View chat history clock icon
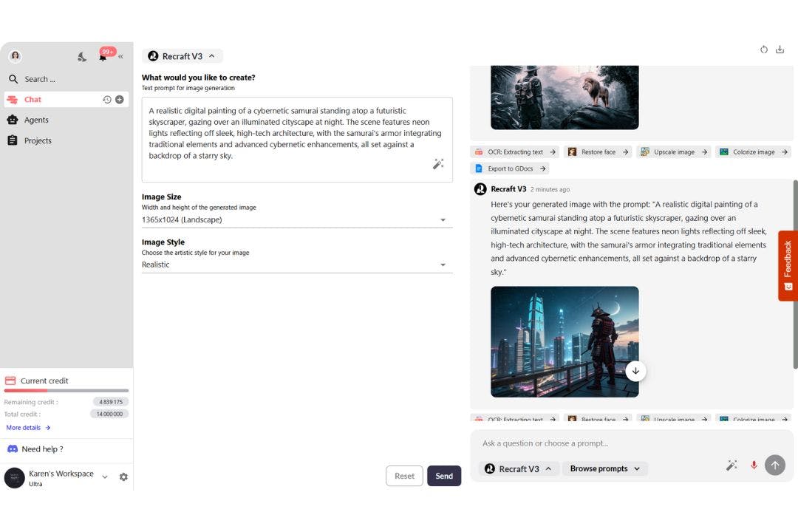The height and width of the screenshot is (532, 798). point(107,99)
